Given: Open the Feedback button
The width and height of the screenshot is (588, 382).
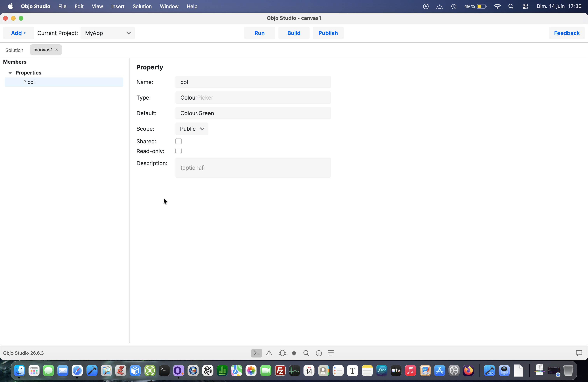Looking at the screenshot, I should coord(567,33).
